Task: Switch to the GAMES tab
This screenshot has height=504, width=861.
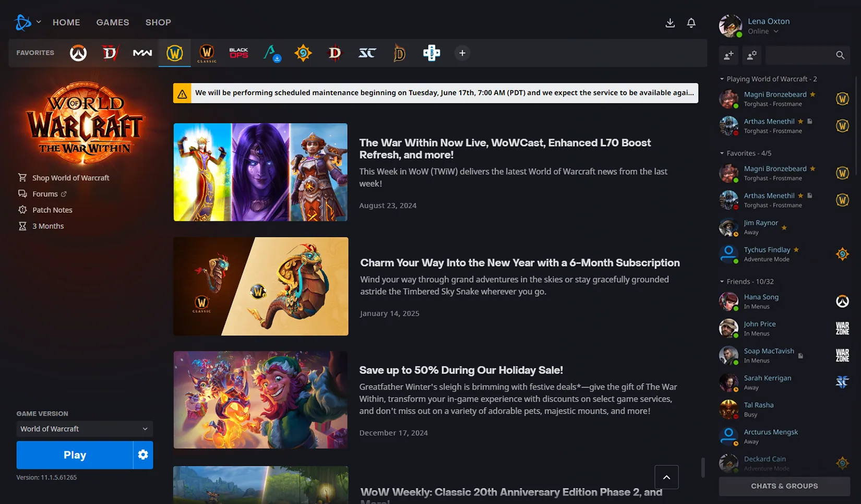Action: [x=113, y=22]
